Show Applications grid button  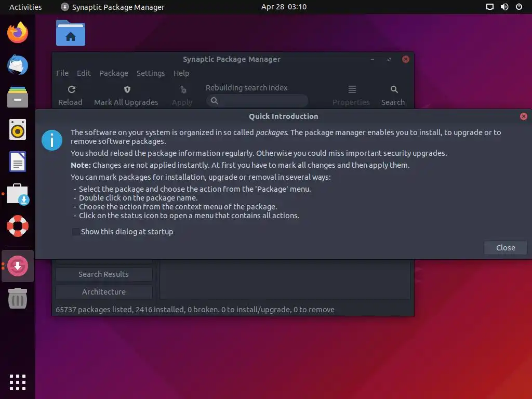18,383
